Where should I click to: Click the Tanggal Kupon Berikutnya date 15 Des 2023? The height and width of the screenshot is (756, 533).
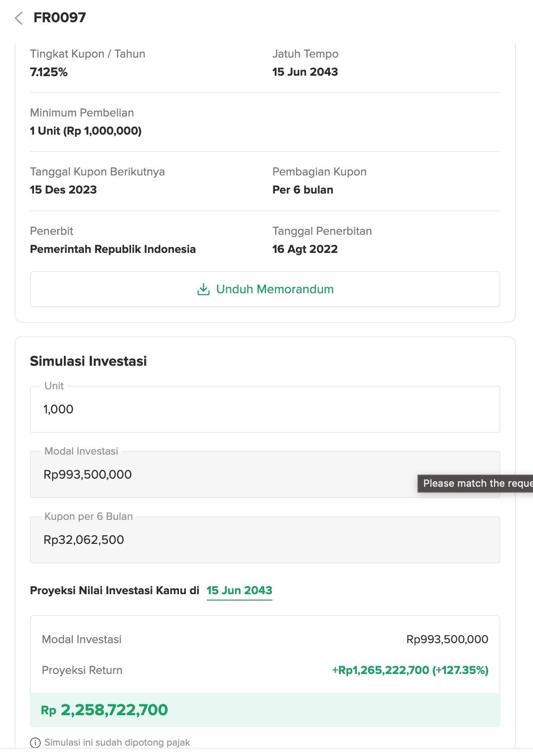click(x=63, y=190)
